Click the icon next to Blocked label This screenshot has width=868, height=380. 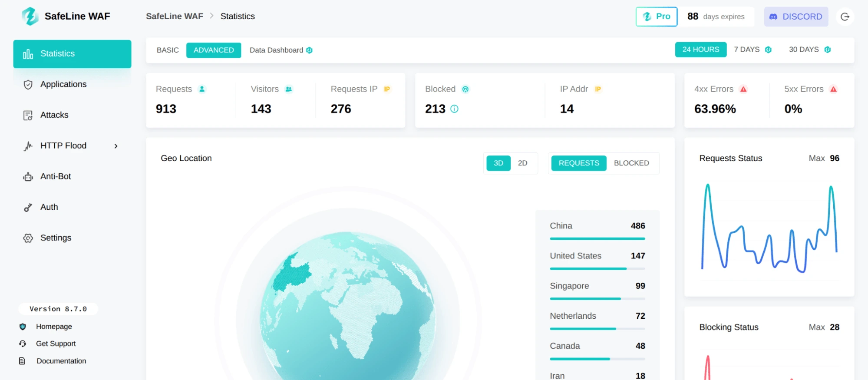click(x=465, y=89)
